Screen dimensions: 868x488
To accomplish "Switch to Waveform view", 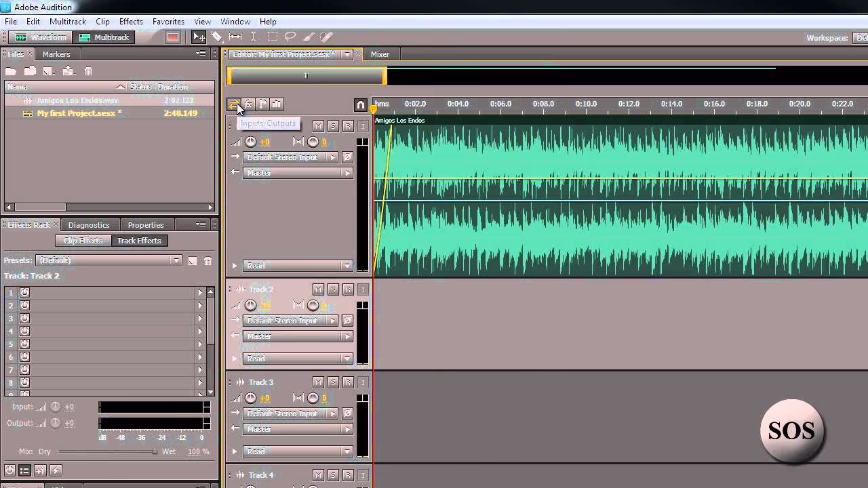I will tap(41, 37).
